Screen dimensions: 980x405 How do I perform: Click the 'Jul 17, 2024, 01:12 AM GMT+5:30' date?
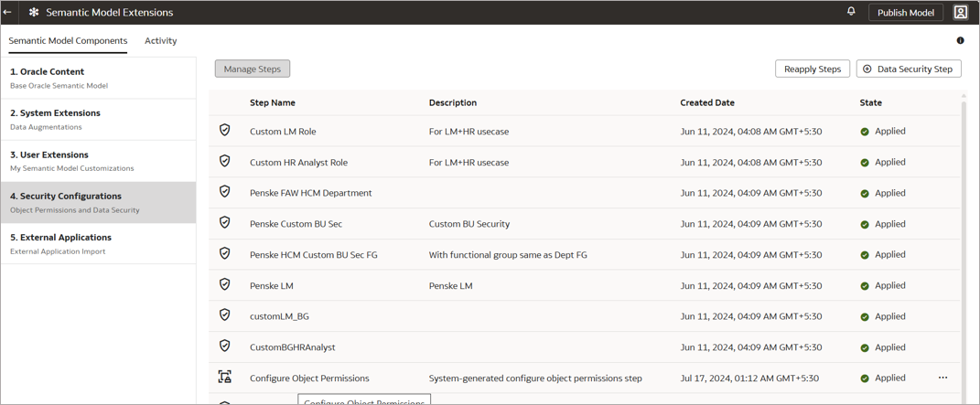(749, 378)
